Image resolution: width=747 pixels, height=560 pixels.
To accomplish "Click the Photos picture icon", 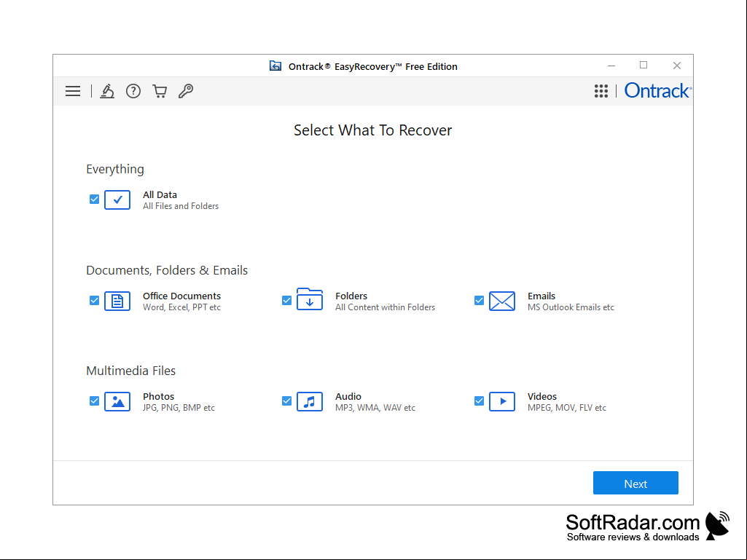I will point(117,401).
